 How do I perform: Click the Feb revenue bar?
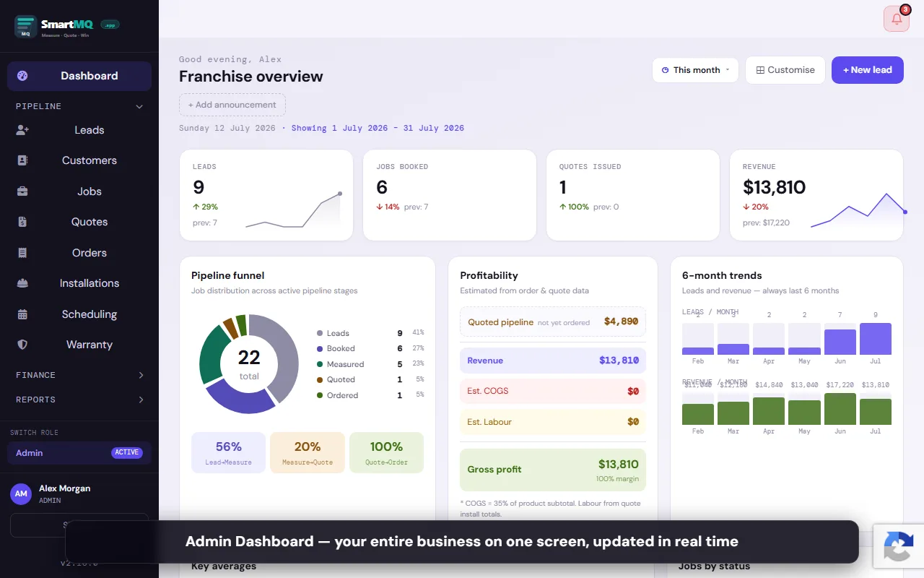coord(698,414)
